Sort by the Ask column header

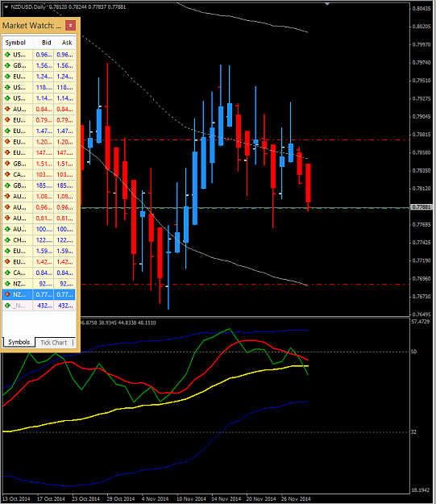coord(65,43)
